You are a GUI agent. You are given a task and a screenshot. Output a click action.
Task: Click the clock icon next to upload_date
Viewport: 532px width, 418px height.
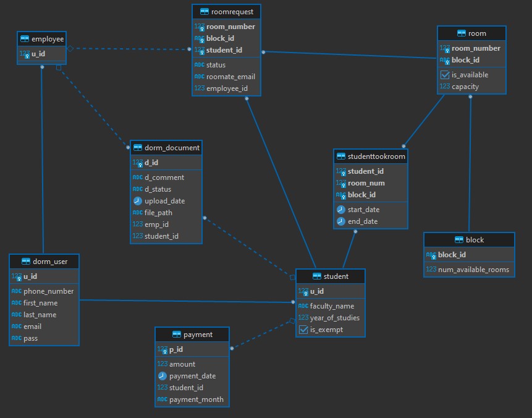(137, 201)
